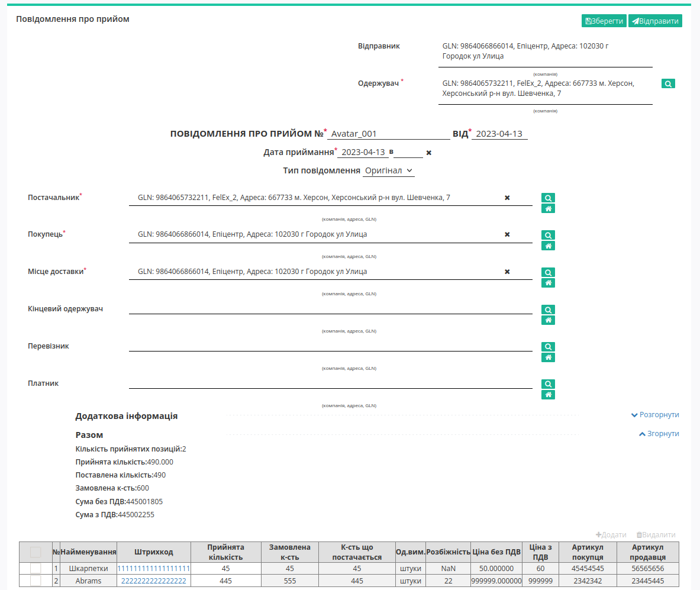Screen dimensions: 700x590
Task: Click home icon beside Платник field
Action: coord(548,395)
